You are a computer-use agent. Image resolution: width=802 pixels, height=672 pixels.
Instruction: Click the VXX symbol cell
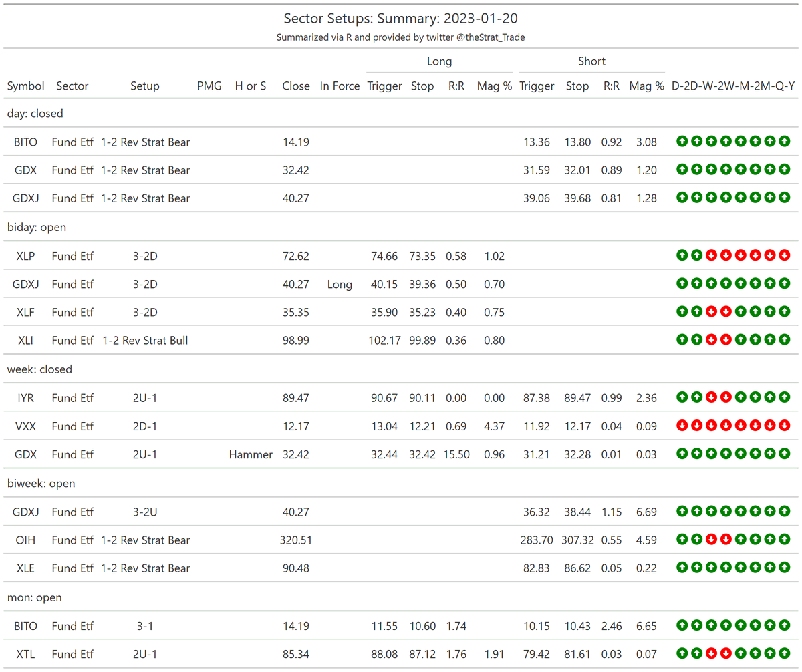pyautogui.click(x=26, y=426)
